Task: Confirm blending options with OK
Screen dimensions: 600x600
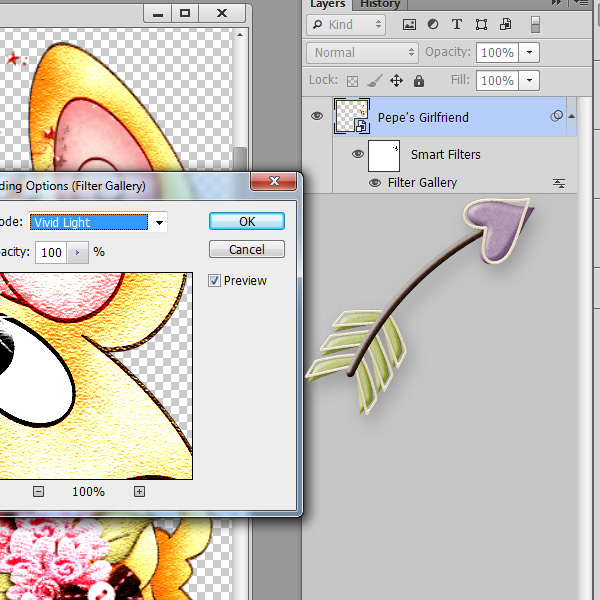Action: [x=247, y=221]
